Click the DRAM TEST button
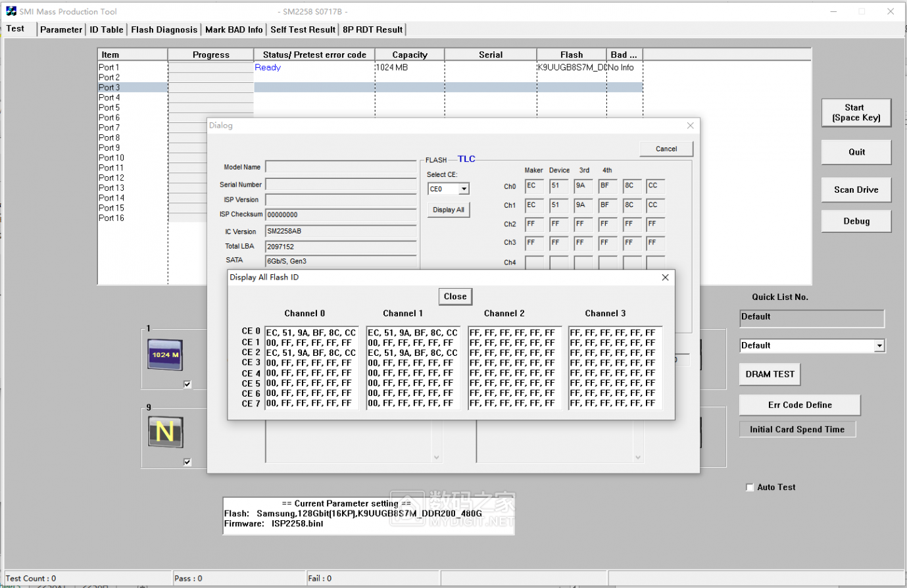This screenshot has width=907, height=588. point(770,374)
